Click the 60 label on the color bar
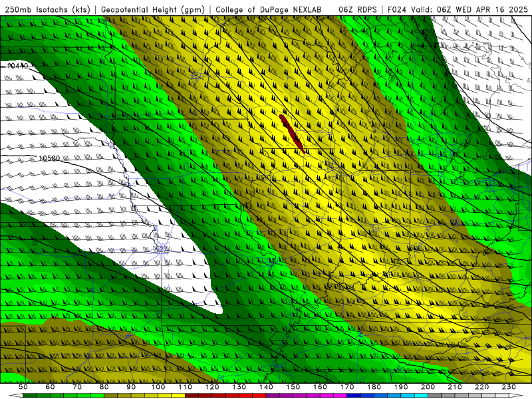Image resolution: width=532 pixels, height=399 pixels. click(50, 387)
